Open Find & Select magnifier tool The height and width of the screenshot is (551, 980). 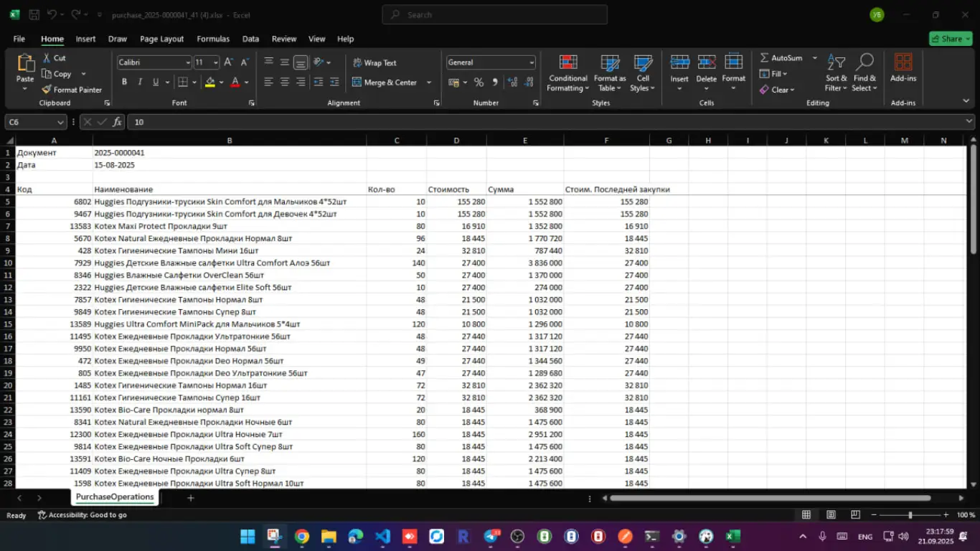click(864, 73)
